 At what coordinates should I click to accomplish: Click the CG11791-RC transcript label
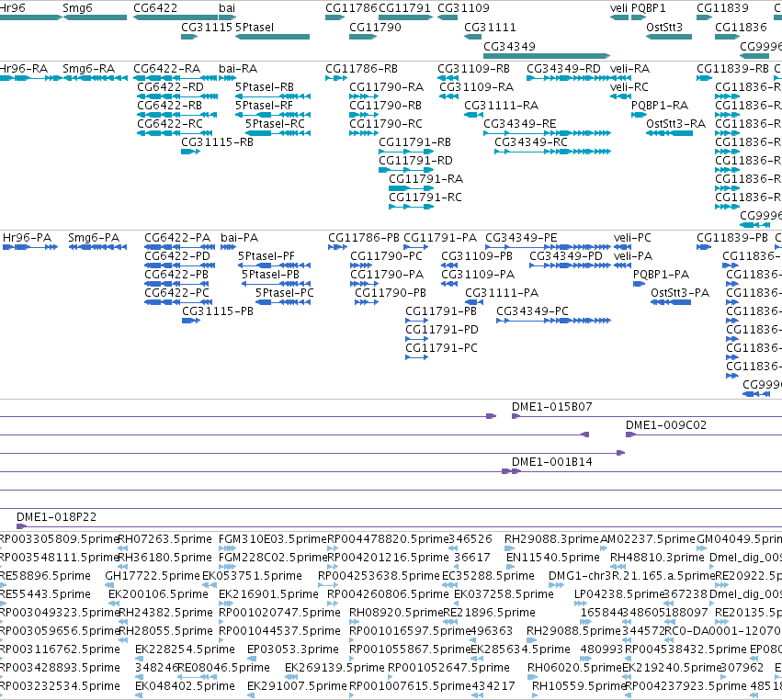point(425,198)
